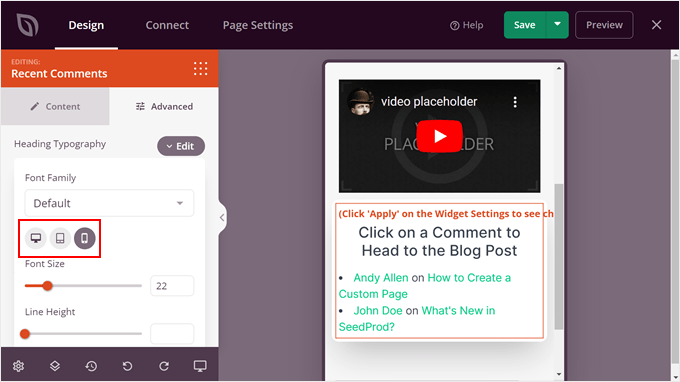Click the mobile preview scroll down arrow
Image resolution: width=680 pixels, height=382 pixels.
pyautogui.click(x=559, y=374)
